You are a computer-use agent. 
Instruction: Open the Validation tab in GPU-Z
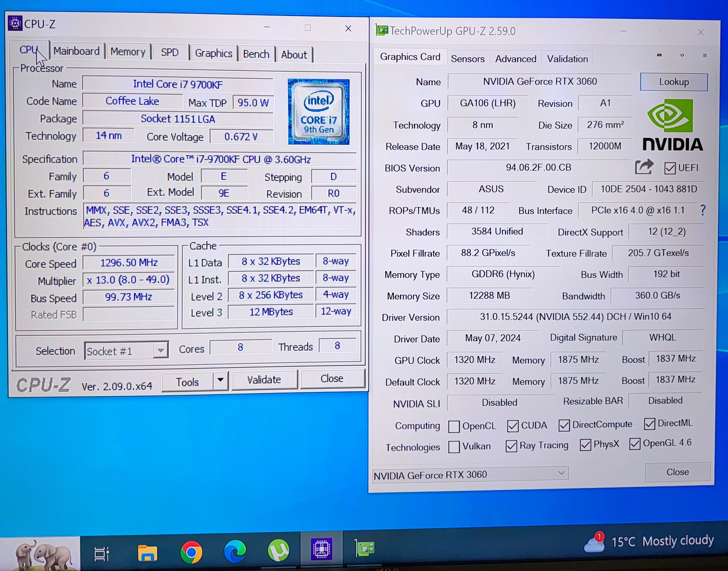coord(567,59)
